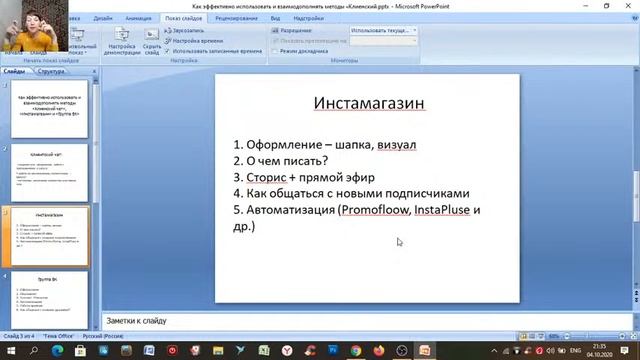Open Настройка времени rehearse timings

click(194, 41)
